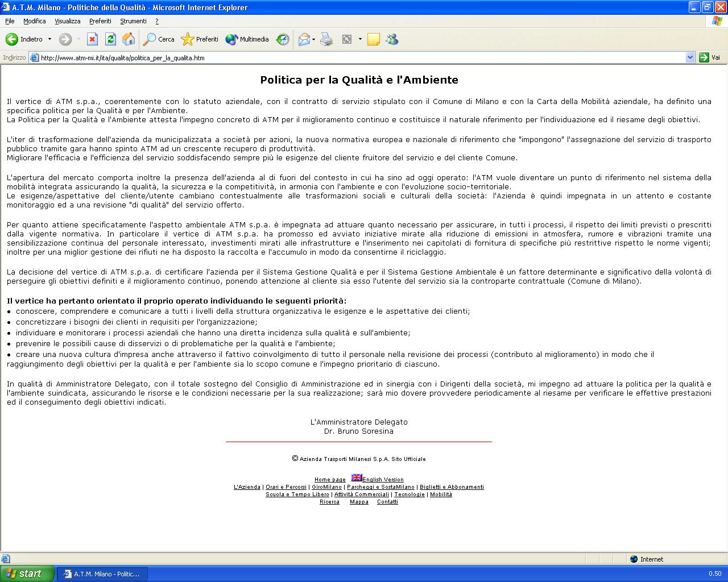Stop loading with the red X icon

(x=92, y=39)
